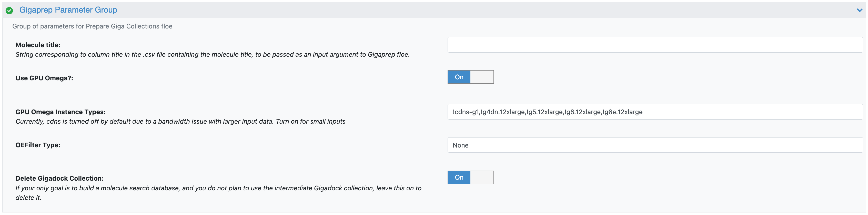Click grey handle of Delete Gigadock Collection switch
Image resolution: width=868 pixels, height=215 pixels.
(x=481, y=178)
